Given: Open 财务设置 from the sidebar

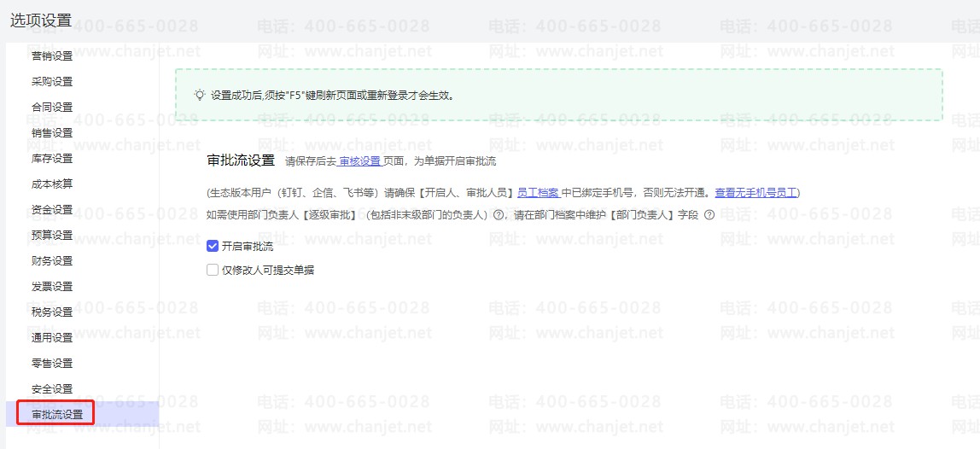Looking at the screenshot, I should click(52, 261).
